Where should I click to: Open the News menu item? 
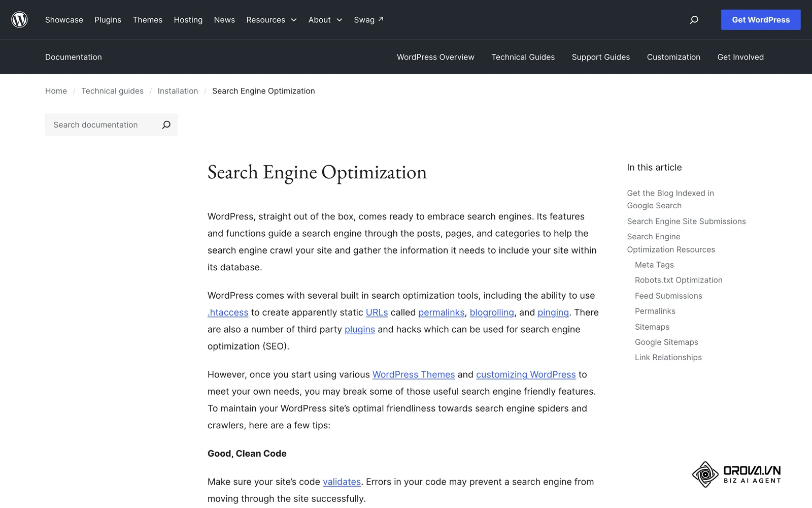coord(224,20)
